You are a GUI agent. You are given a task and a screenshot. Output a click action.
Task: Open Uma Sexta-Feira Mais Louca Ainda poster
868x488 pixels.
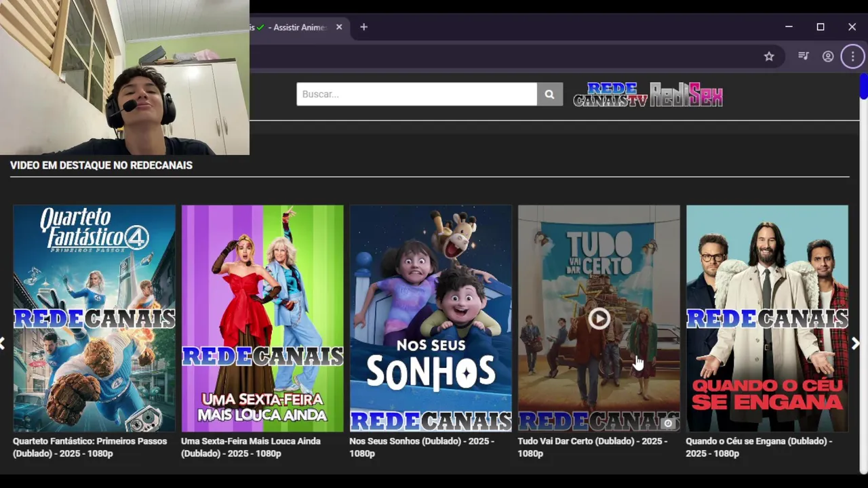(262, 319)
